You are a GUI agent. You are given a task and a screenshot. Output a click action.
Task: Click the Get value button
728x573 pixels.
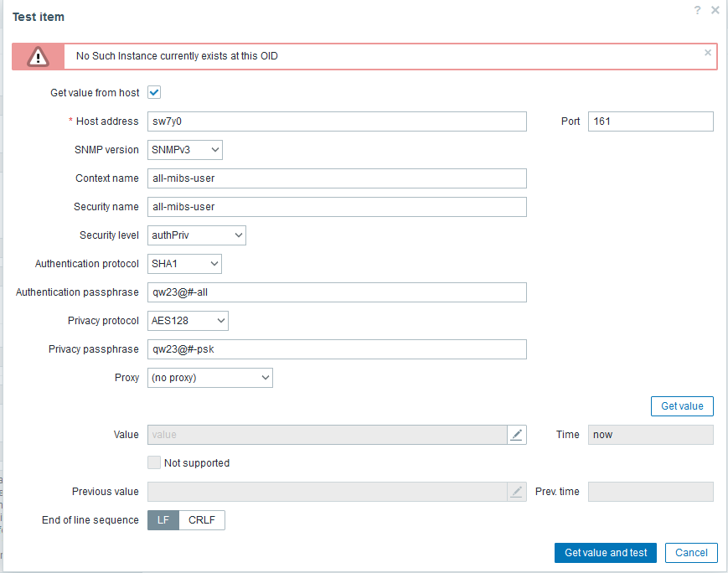(682, 406)
